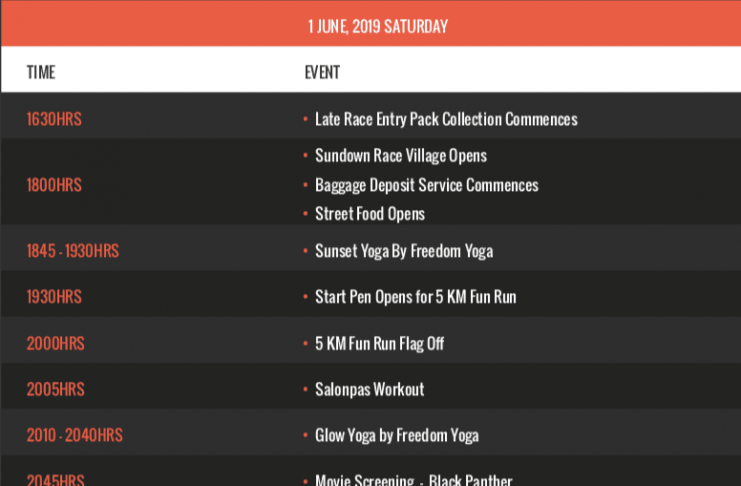The image size is (741, 486).
Task: Click Movie Screening - Black Panther entry
Action: coord(414,479)
